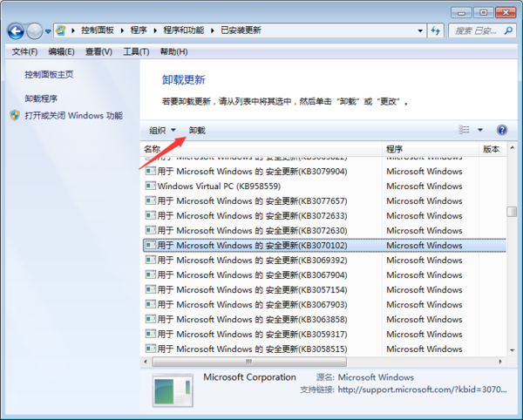Select update KB3067904 row
Image resolution: width=523 pixels, height=420 pixels.
pos(324,275)
